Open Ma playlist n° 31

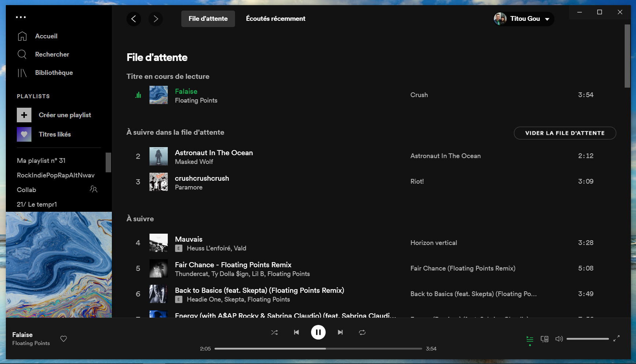click(41, 161)
